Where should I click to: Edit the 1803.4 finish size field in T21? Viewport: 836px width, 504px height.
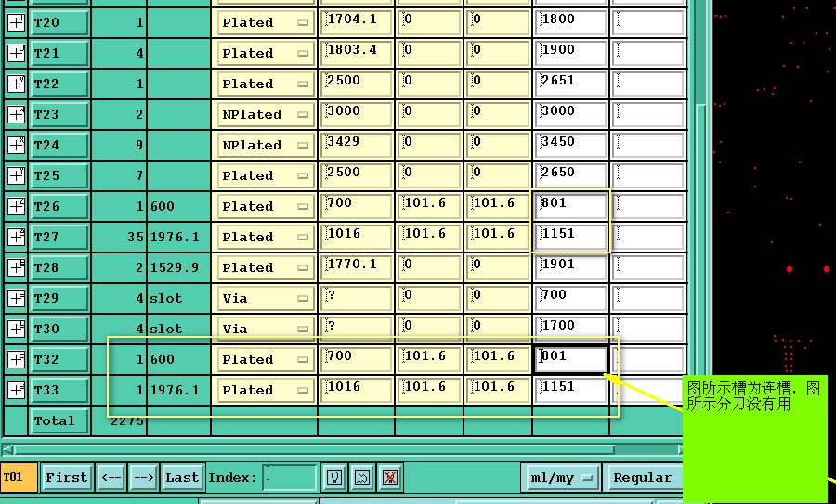(x=356, y=53)
